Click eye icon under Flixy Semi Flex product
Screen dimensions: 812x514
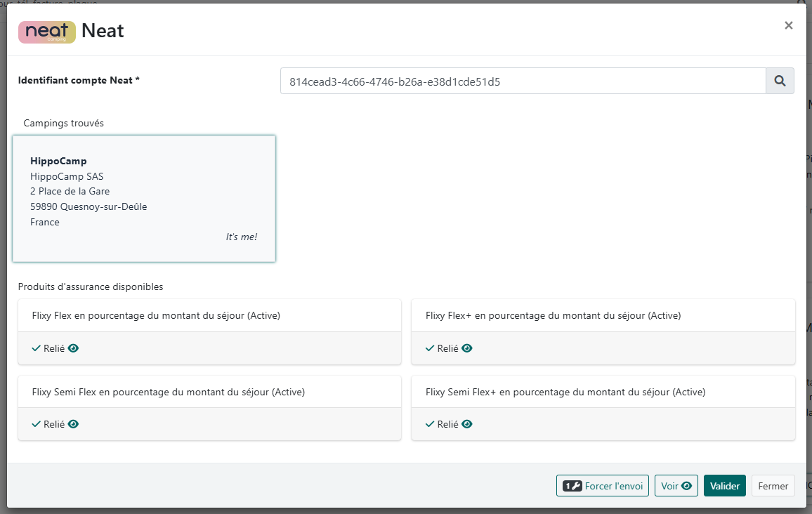click(73, 424)
